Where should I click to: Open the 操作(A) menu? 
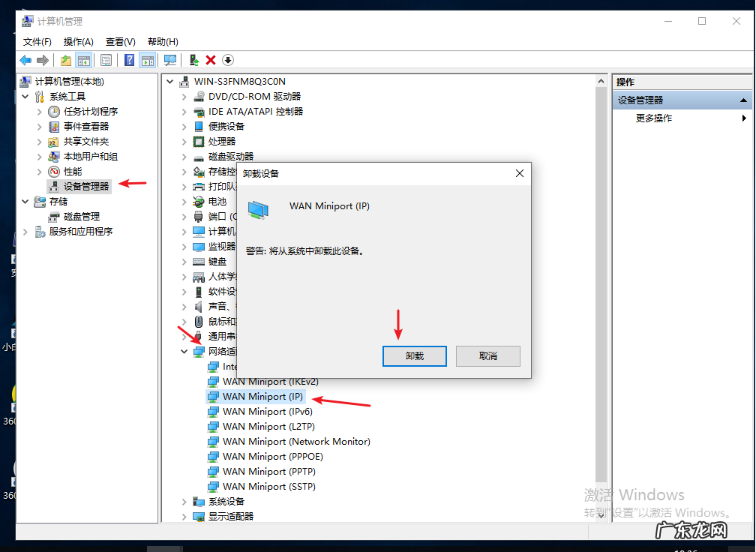[79, 41]
